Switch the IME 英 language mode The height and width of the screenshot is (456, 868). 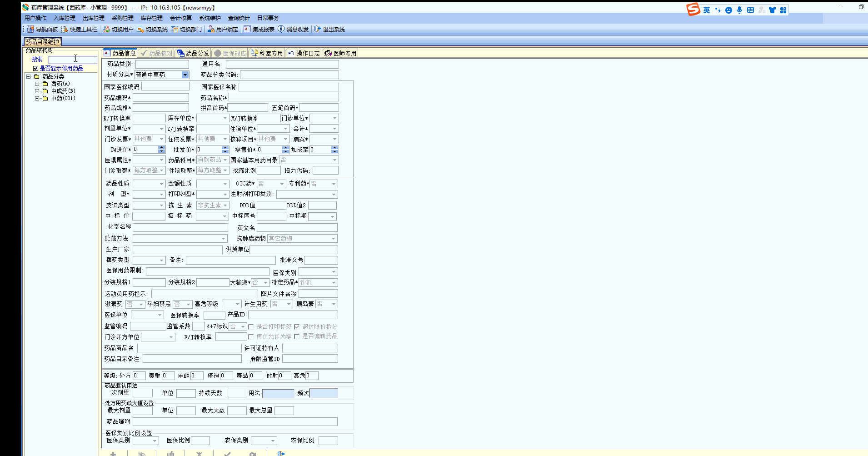(x=707, y=10)
